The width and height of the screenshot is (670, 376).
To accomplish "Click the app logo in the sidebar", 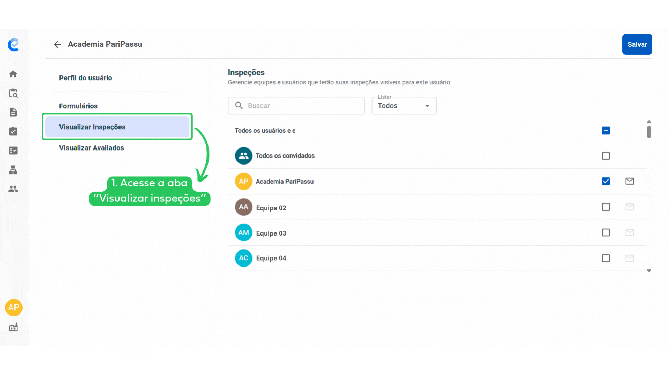I will point(13,44).
